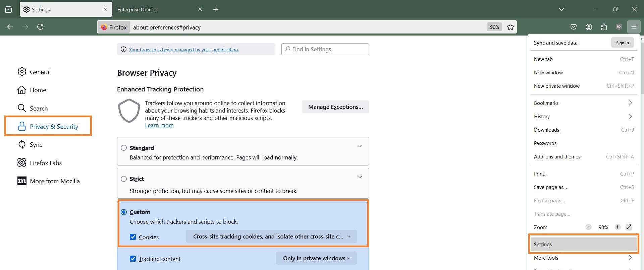Reload the current page

pyautogui.click(x=40, y=27)
